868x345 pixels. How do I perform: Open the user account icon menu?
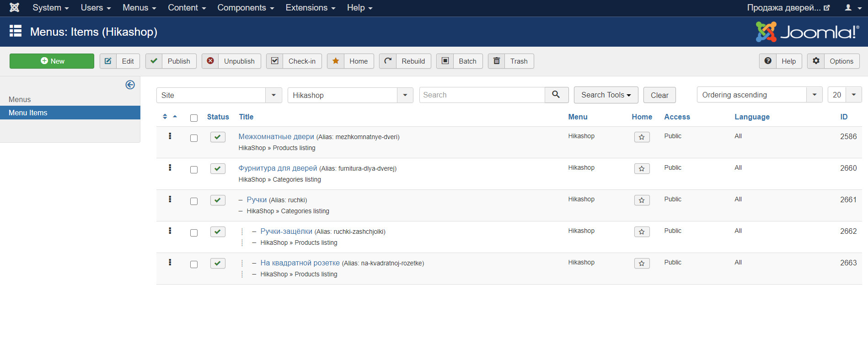[x=851, y=8]
